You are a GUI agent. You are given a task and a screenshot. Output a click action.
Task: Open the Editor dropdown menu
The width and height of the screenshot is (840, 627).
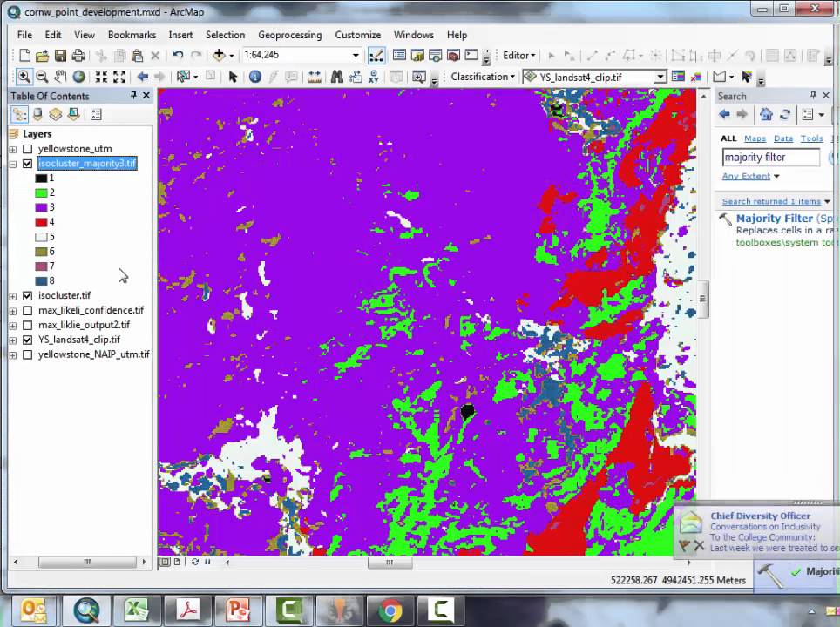(519, 55)
